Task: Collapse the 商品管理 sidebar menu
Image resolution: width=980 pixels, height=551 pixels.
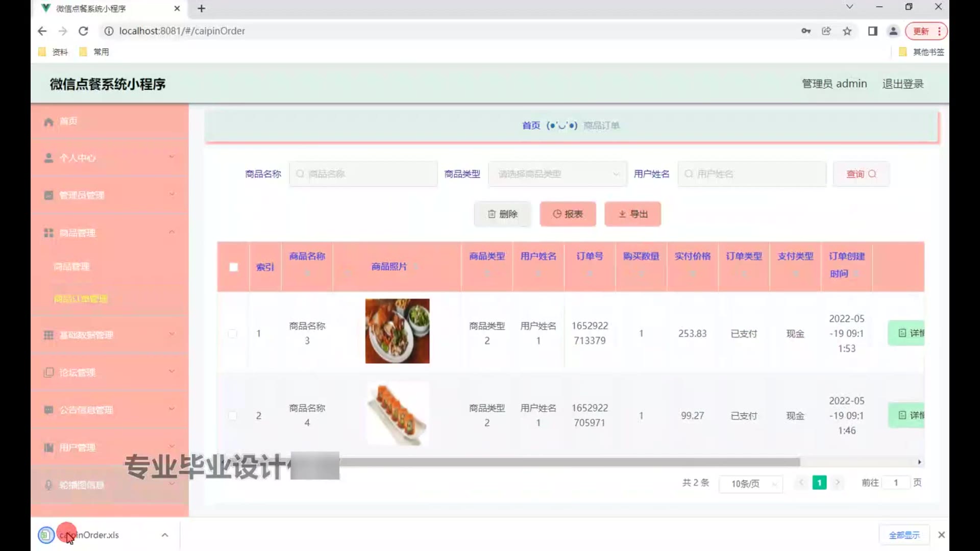Action: click(110, 233)
